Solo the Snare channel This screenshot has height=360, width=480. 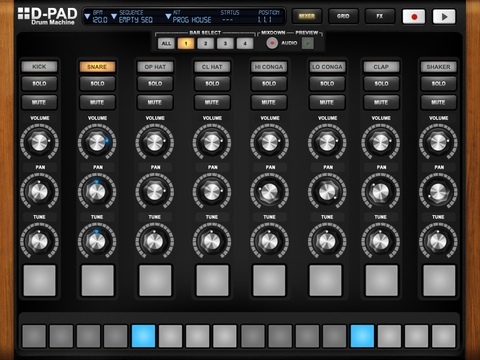click(97, 84)
